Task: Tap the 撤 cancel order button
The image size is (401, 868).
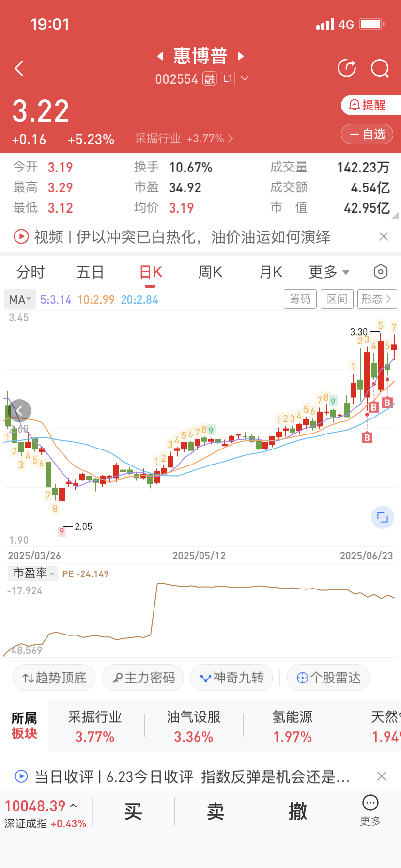Action: click(x=298, y=811)
